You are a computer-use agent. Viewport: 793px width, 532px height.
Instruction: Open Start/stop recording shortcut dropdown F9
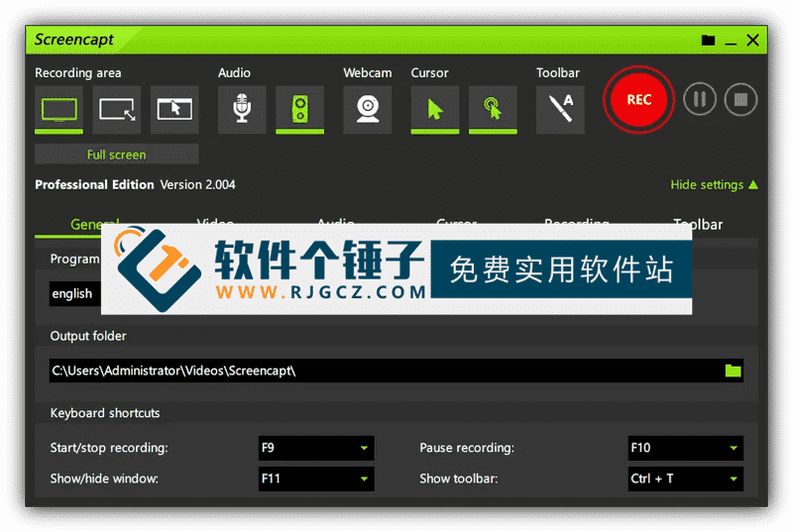tap(316, 448)
